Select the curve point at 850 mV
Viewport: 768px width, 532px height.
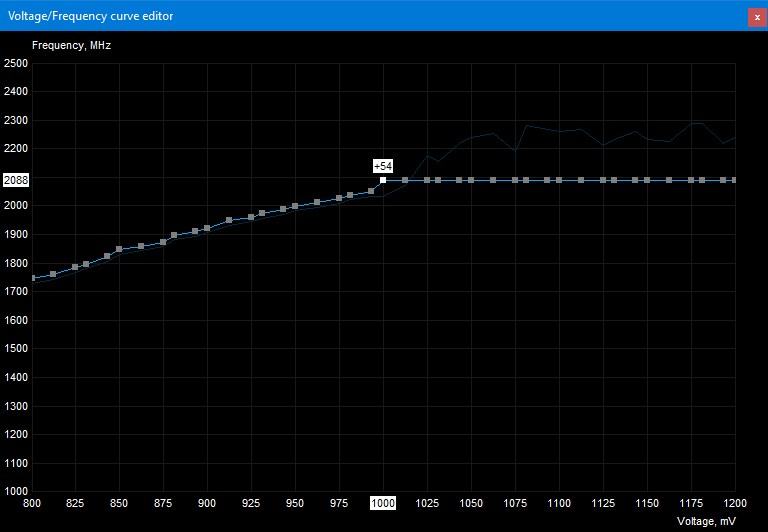click(119, 249)
